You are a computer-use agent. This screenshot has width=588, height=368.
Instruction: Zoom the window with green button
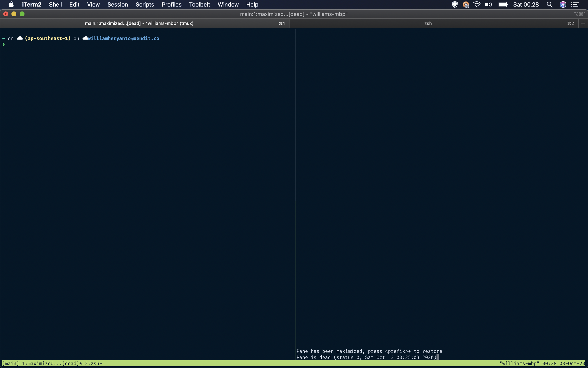pos(22,14)
